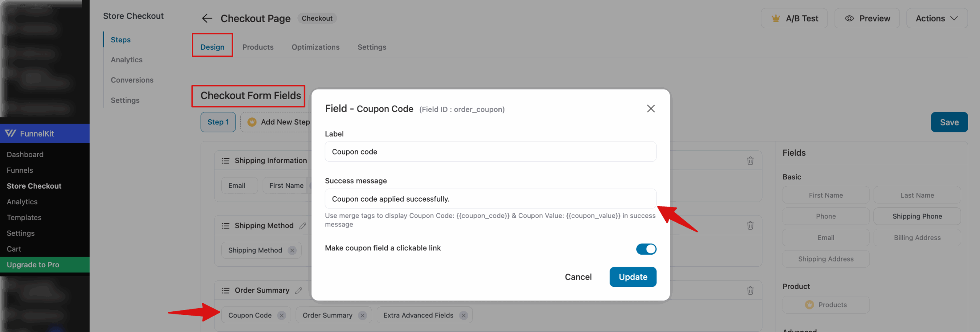
Task: Close the Field - Coupon Code dialog
Action: (651, 108)
